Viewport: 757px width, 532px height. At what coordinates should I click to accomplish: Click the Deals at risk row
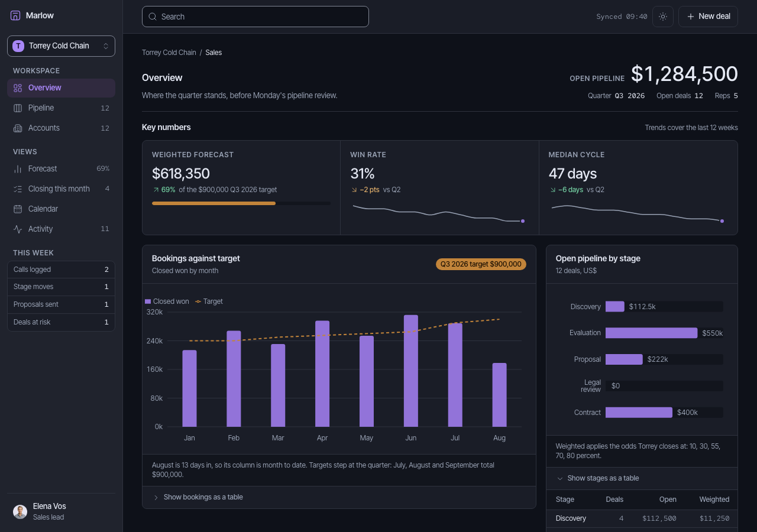pos(61,322)
